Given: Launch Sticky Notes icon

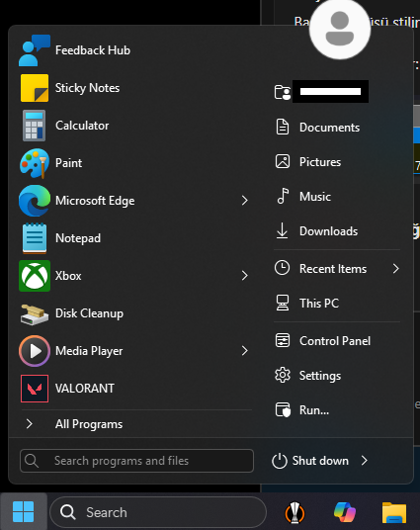Looking at the screenshot, I should pos(35,88).
